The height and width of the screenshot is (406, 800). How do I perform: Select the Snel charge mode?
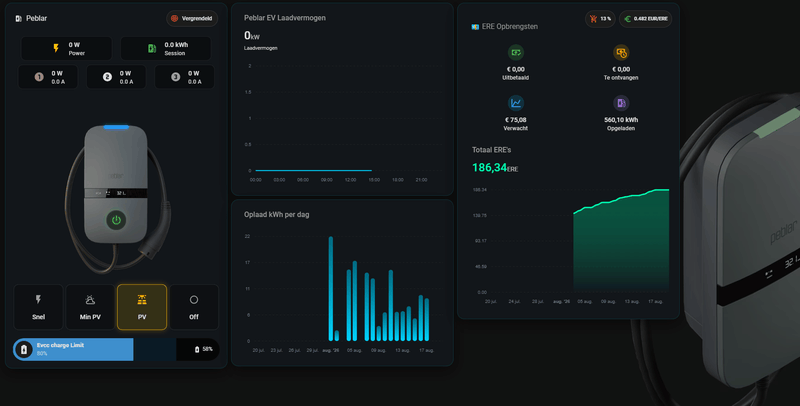coord(38,307)
